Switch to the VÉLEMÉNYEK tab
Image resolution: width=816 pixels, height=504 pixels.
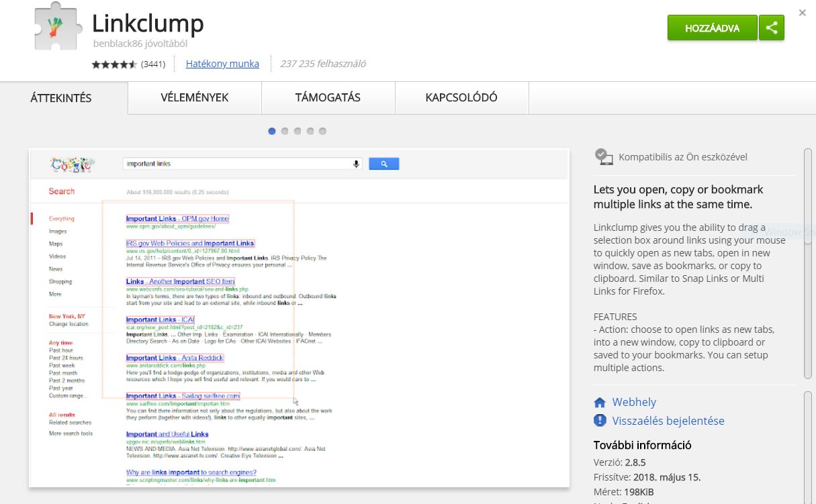(x=195, y=98)
